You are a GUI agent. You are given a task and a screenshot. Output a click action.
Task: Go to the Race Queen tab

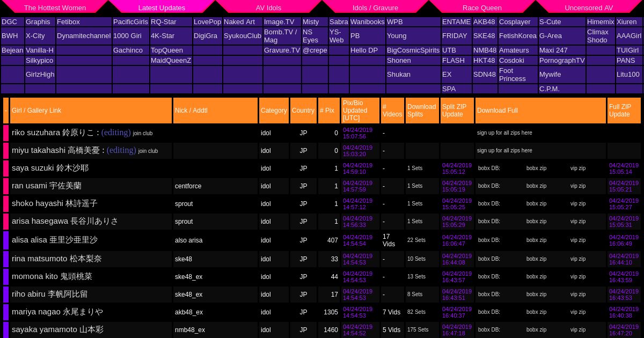pyautogui.click(x=482, y=8)
